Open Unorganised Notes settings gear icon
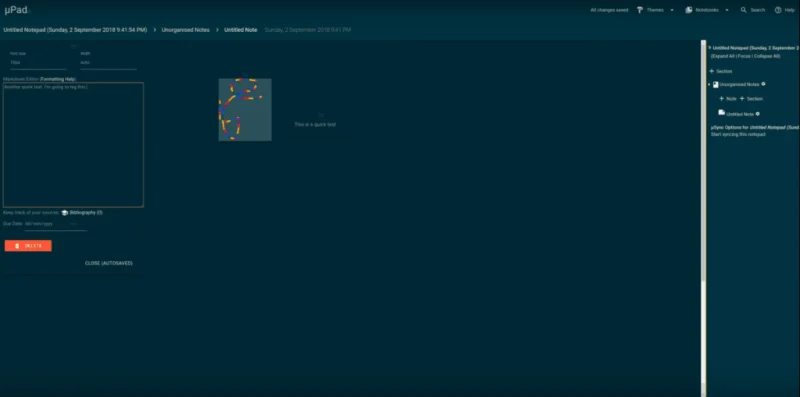Screen dimensions: 800x397 (763, 84)
